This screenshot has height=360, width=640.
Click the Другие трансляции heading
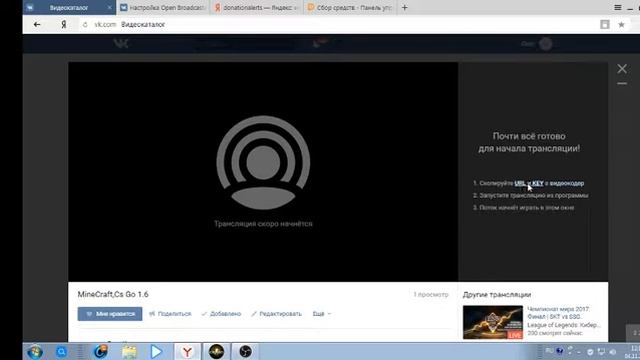pyautogui.click(x=497, y=294)
